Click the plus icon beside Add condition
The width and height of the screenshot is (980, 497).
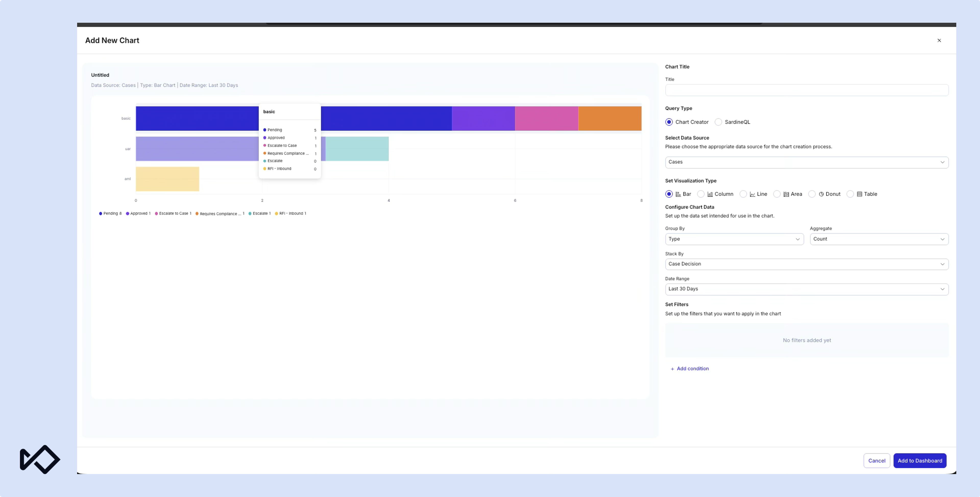coord(672,369)
